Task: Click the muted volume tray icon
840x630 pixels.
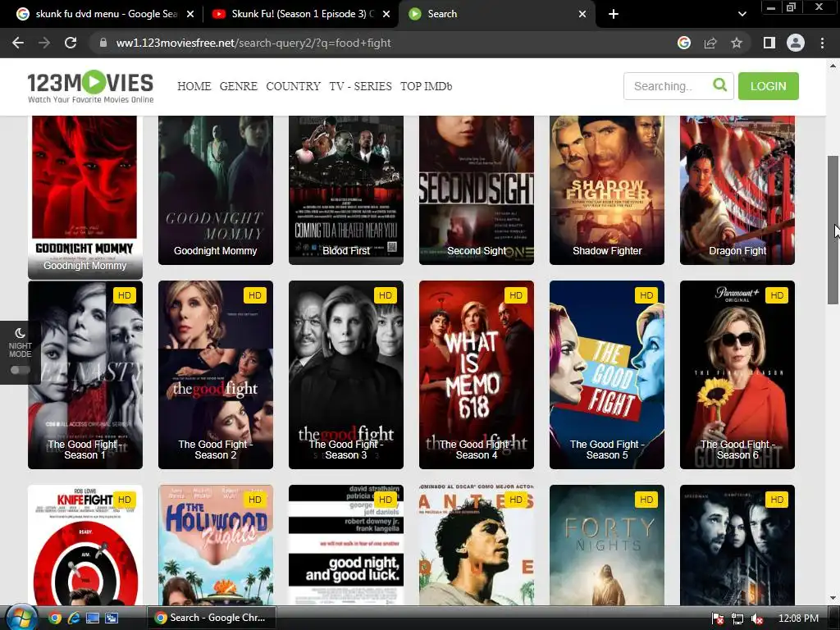Action: pyautogui.click(x=757, y=619)
